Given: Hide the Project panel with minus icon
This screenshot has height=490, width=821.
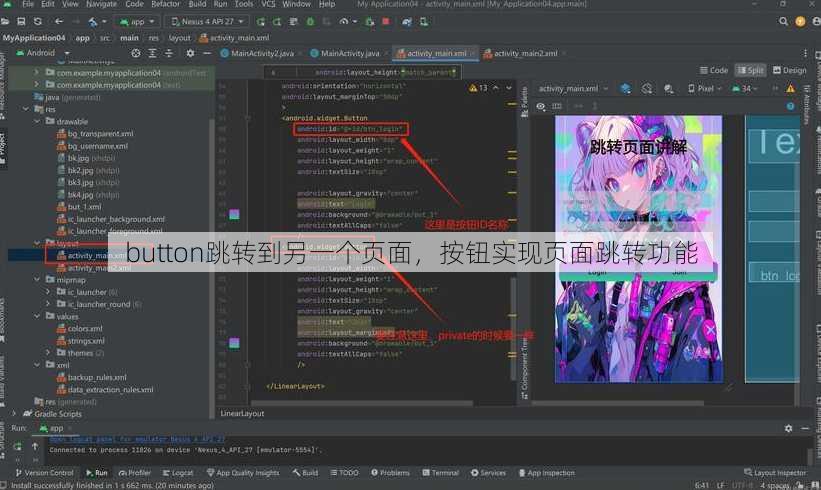Looking at the screenshot, I should 207,53.
